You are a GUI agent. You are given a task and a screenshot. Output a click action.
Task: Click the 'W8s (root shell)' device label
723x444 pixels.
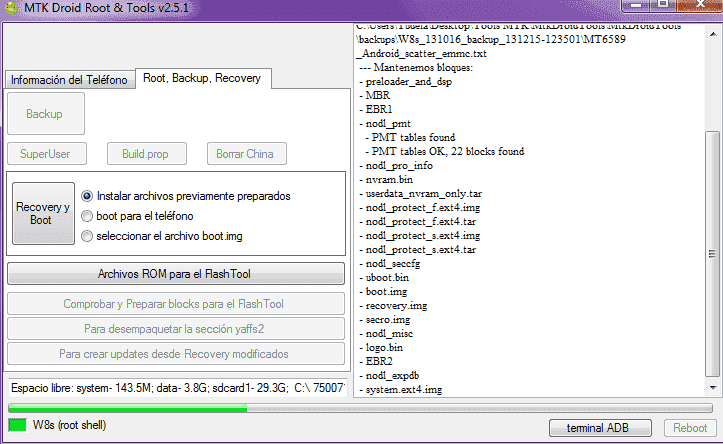[x=69, y=425]
